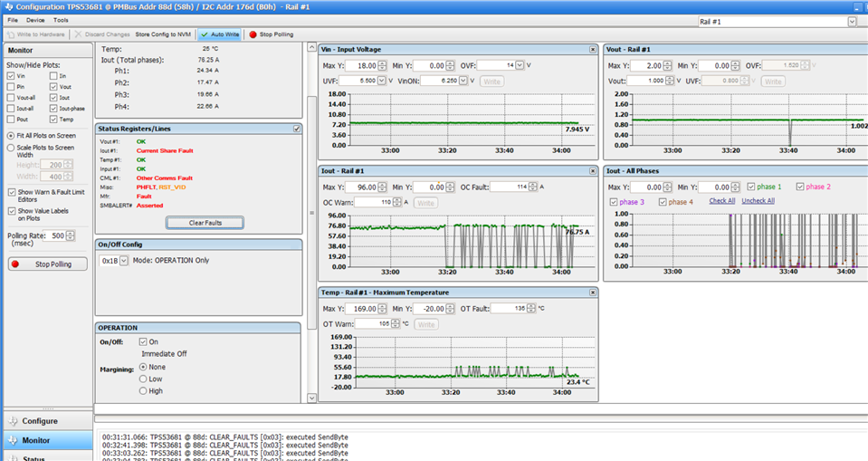Adjust Temp OT Warn stepper
The image size is (868, 461).
pos(396,323)
